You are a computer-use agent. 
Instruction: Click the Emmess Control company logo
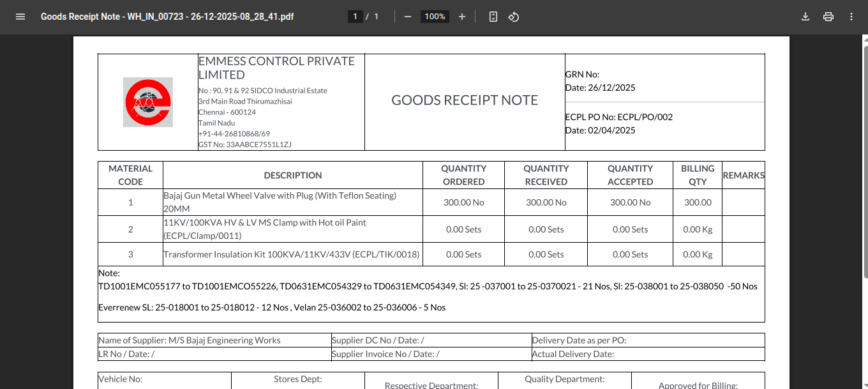tap(148, 102)
